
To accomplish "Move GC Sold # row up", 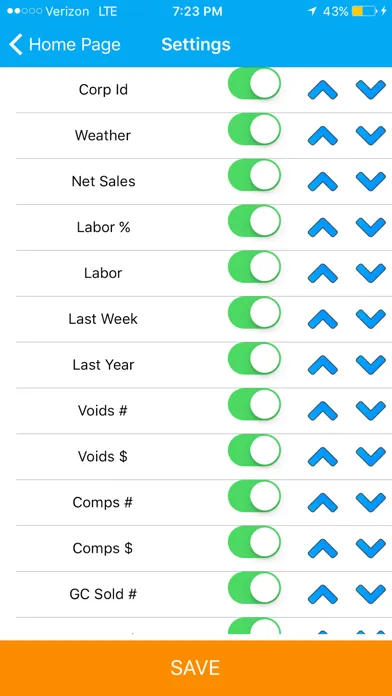I will click(x=323, y=594).
